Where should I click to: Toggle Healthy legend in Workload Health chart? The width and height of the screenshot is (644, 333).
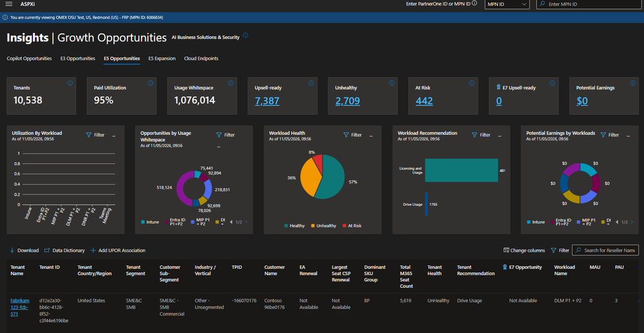(294, 226)
